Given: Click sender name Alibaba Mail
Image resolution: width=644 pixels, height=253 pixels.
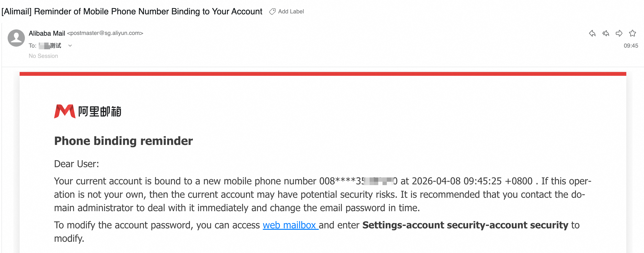Looking at the screenshot, I should (47, 33).
